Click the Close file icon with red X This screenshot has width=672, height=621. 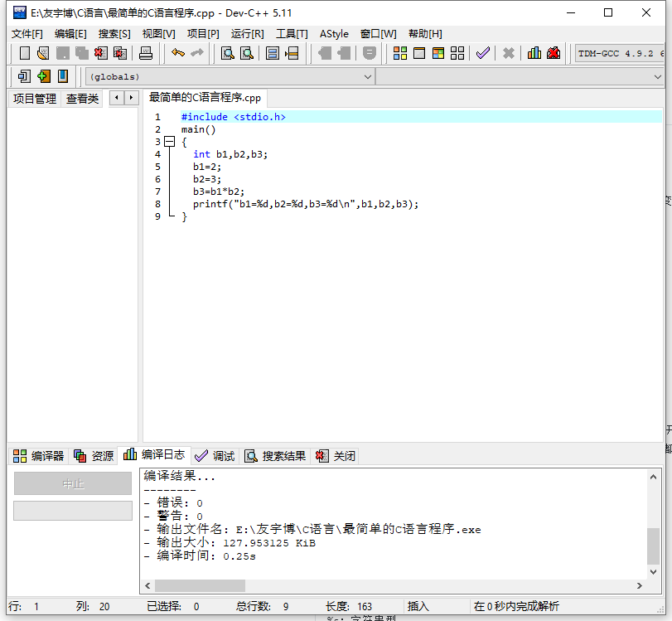click(101, 53)
